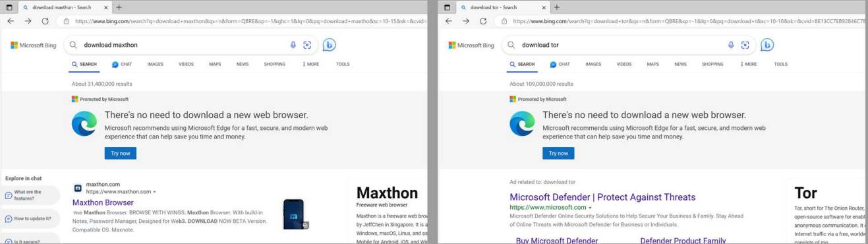Open TOOLS in the maxthon window
Image resolution: width=868 pixels, height=244 pixels.
[x=343, y=65]
